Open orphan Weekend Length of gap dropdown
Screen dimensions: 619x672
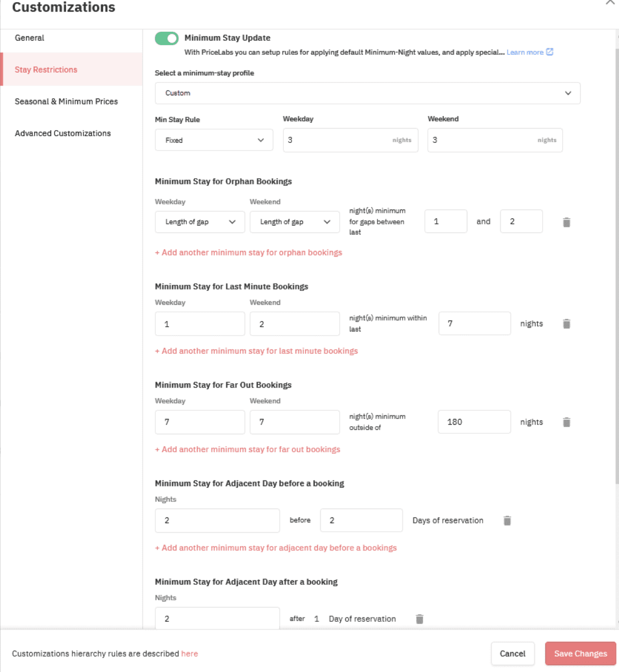coord(295,222)
